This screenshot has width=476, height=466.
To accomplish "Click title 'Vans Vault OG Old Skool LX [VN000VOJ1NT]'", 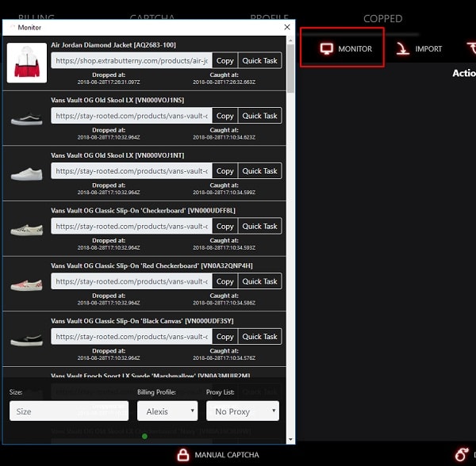I will (117, 155).
